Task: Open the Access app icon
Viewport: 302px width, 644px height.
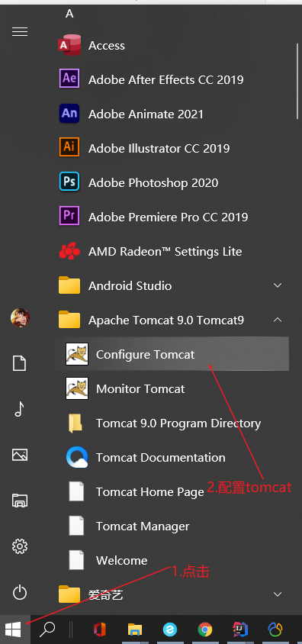Action: coord(69,45)
